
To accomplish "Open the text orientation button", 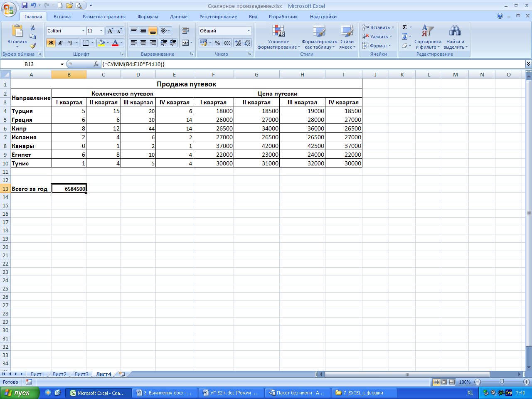I will pos(165,31).
